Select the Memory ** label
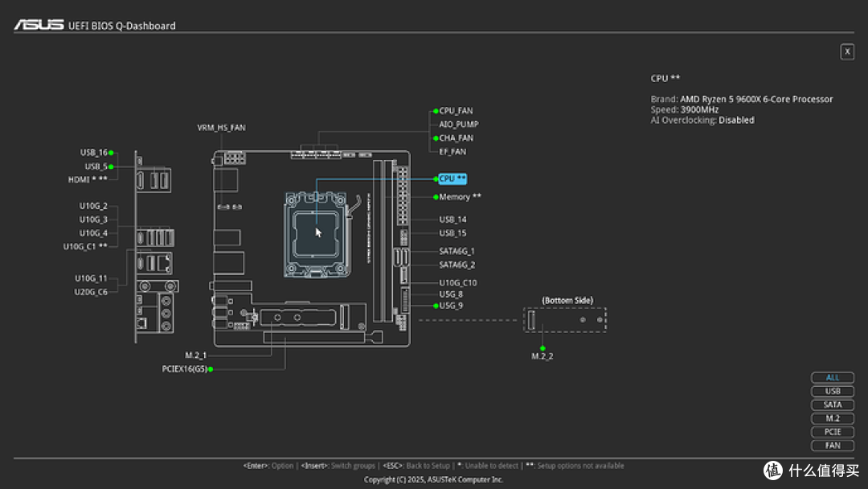Image resolution: width=868 pixels, height=489 pixels. (460, 197)
